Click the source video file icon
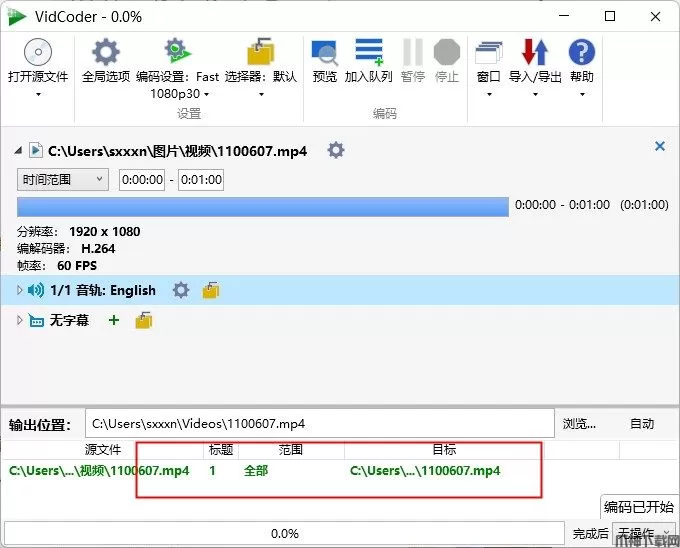Screen dimensions: 680x548 36,150
